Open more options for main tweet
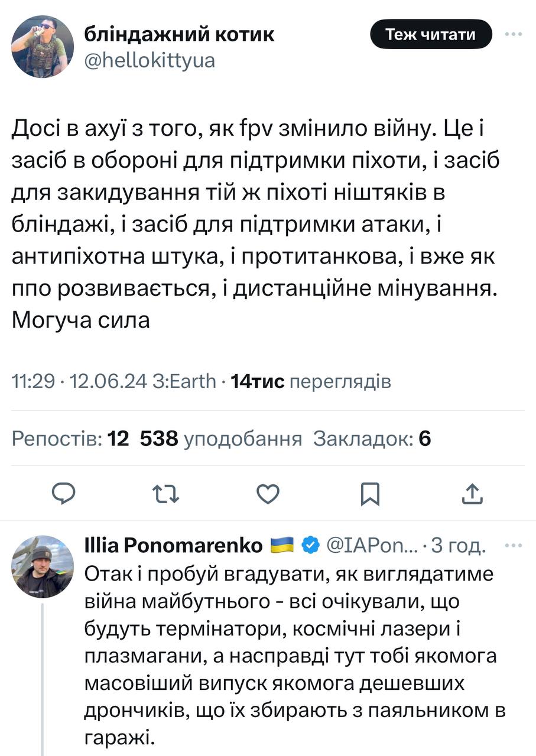This screenshot has width=536, height=756. [512, 34]
